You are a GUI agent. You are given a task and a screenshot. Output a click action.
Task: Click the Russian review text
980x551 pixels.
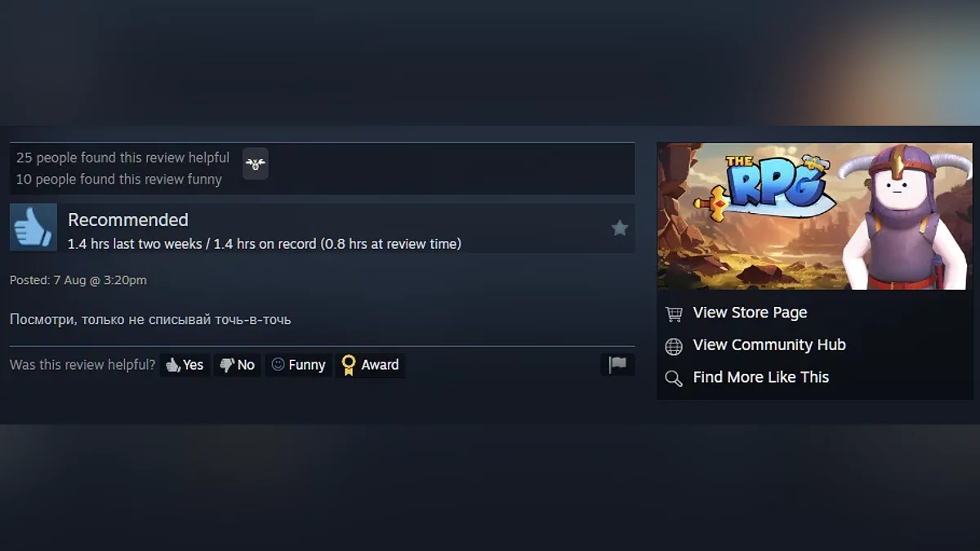pos(150,319)
